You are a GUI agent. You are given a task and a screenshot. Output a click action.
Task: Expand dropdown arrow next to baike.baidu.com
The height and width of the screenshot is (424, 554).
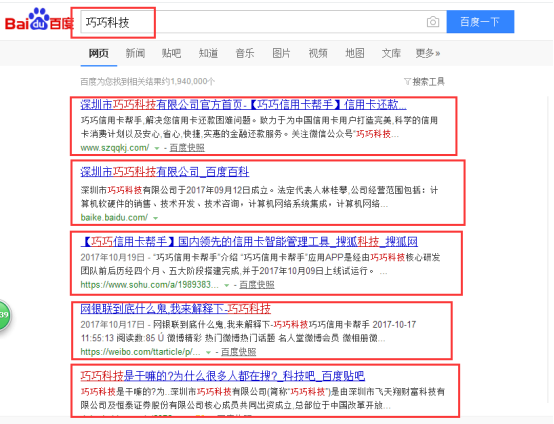155,218
